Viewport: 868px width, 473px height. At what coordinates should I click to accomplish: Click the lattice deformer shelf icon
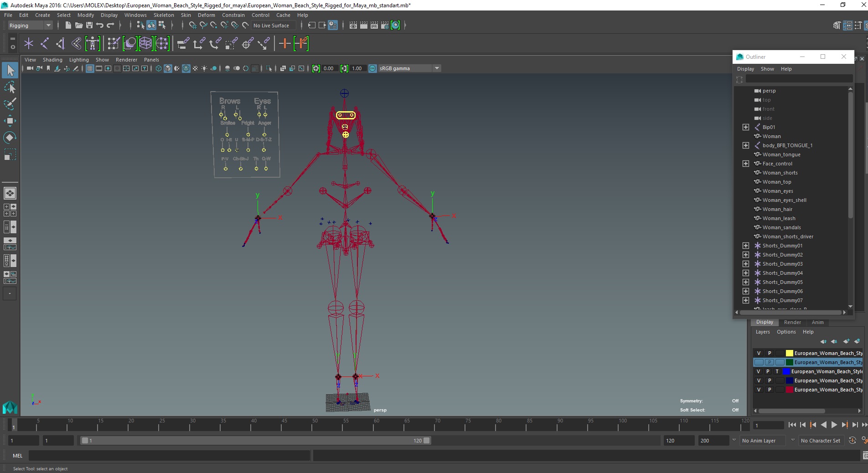click(145, 44)
